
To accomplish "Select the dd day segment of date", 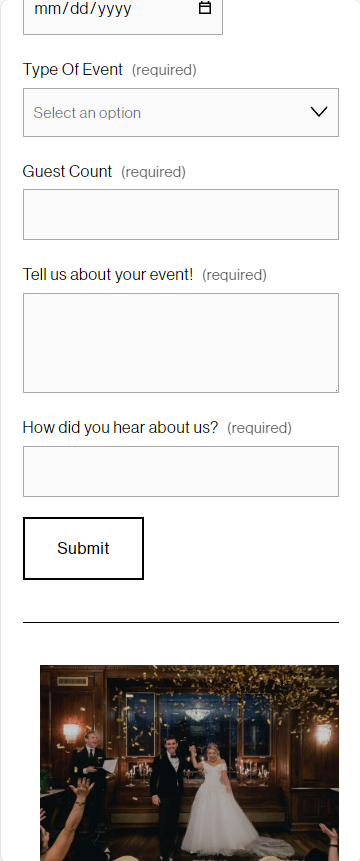I will click(x=78, y=8).
